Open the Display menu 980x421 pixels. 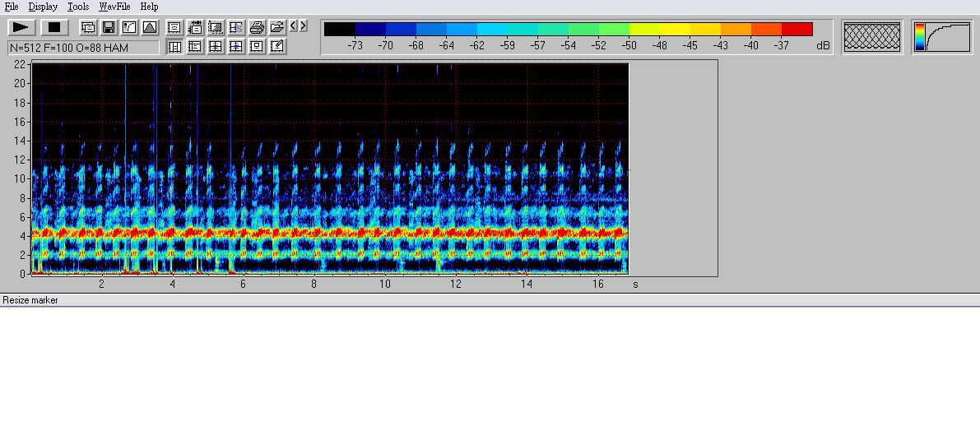(x=43, y=7)
